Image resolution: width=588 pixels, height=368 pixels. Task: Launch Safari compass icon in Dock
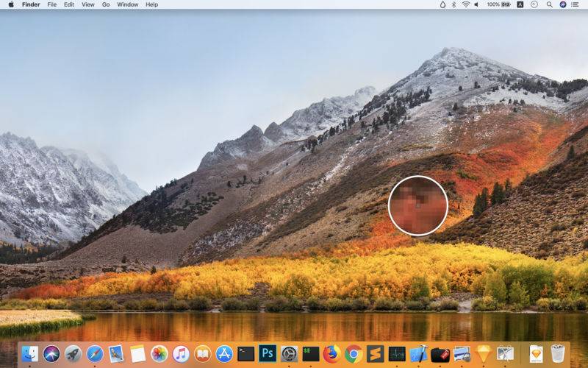coord(95,354)
